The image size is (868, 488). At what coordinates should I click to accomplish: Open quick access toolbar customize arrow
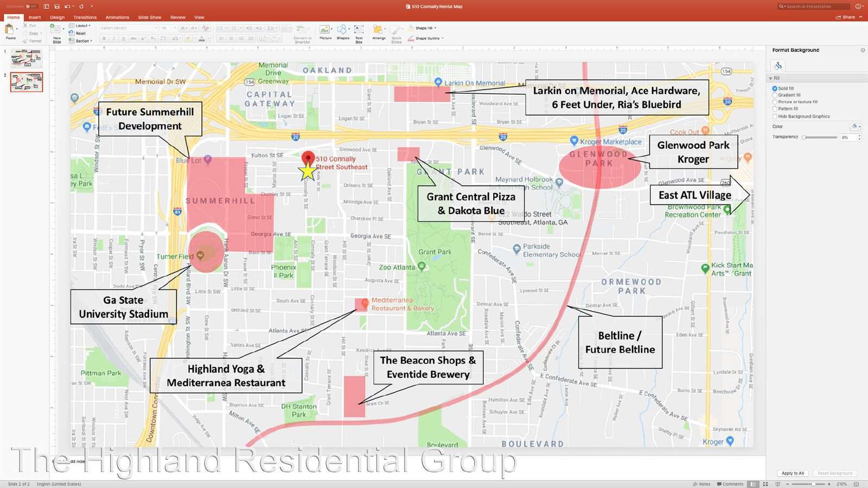coord(92,7)
